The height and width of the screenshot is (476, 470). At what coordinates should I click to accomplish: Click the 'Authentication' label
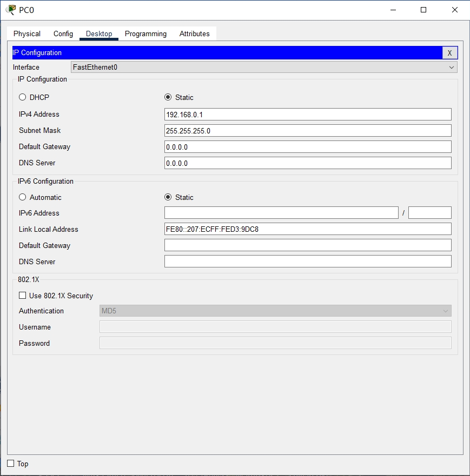pos(41,311)
